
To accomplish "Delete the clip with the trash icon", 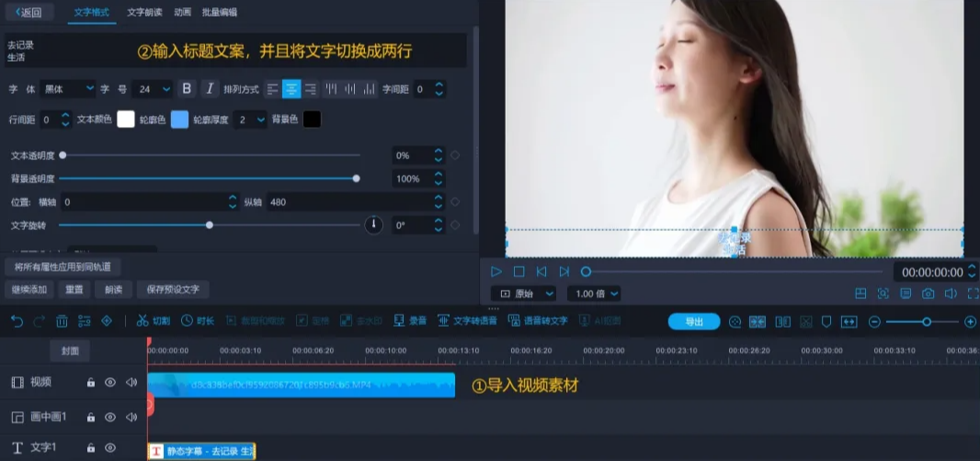I will (62, 321).
